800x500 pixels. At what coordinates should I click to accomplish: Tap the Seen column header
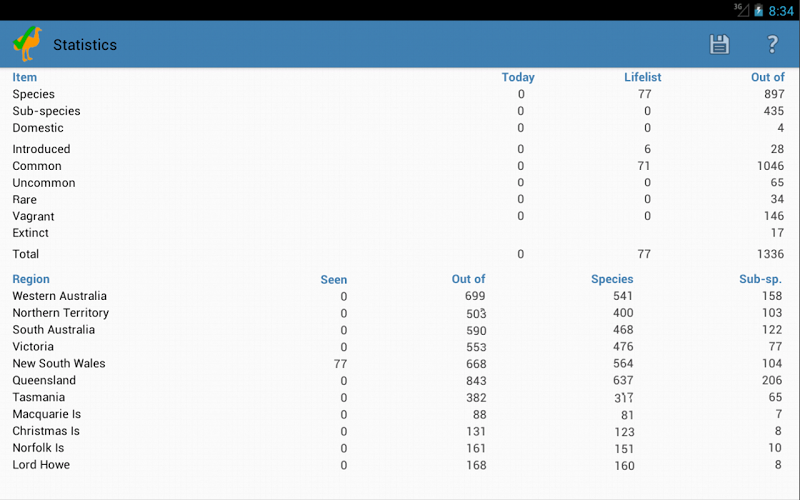tap(334, 280)
